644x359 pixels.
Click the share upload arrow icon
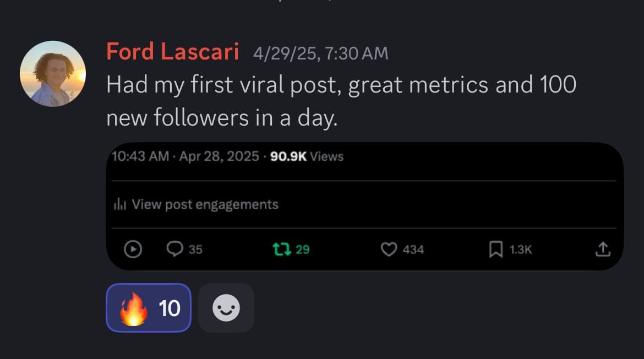click(x=603, y=249)
